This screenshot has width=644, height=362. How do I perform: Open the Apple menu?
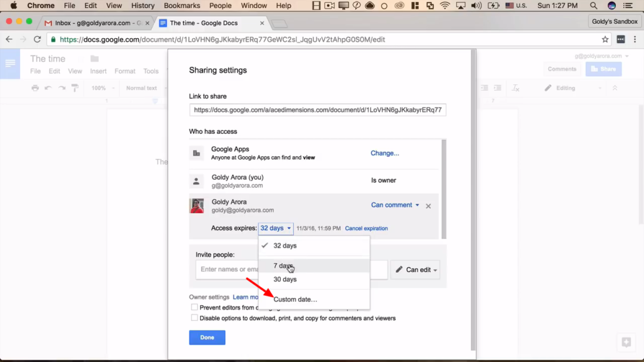click(x=14, y=6)
